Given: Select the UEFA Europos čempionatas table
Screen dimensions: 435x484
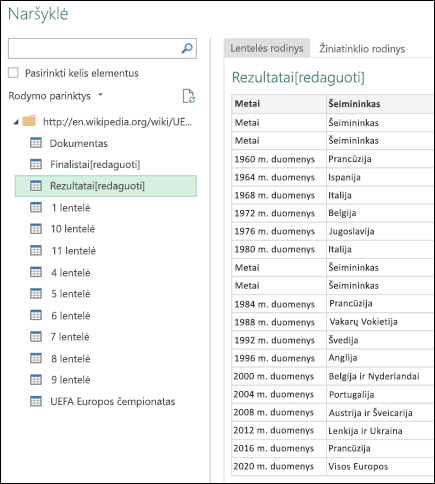Looking at the screenshot, I should pyautogui.click(x=113, y=402).
